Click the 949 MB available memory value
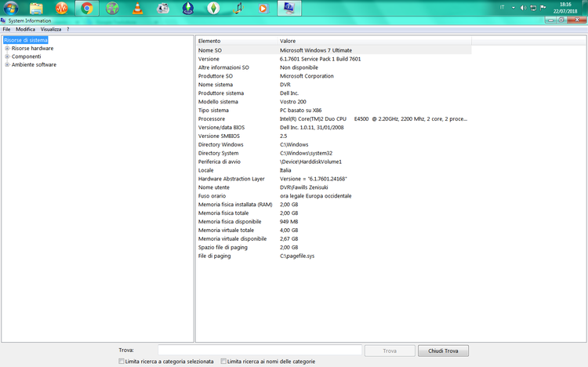588x367 pixels. (289, 222)
